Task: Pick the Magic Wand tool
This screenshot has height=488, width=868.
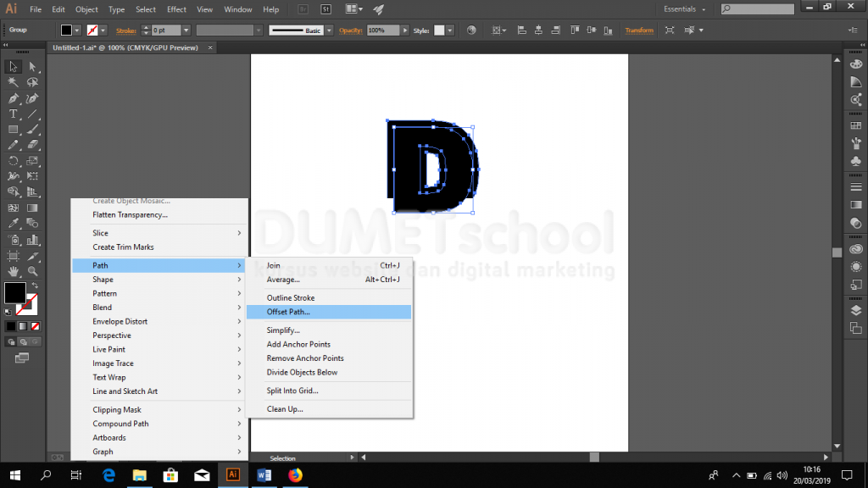Action: (x=13, y=82)
